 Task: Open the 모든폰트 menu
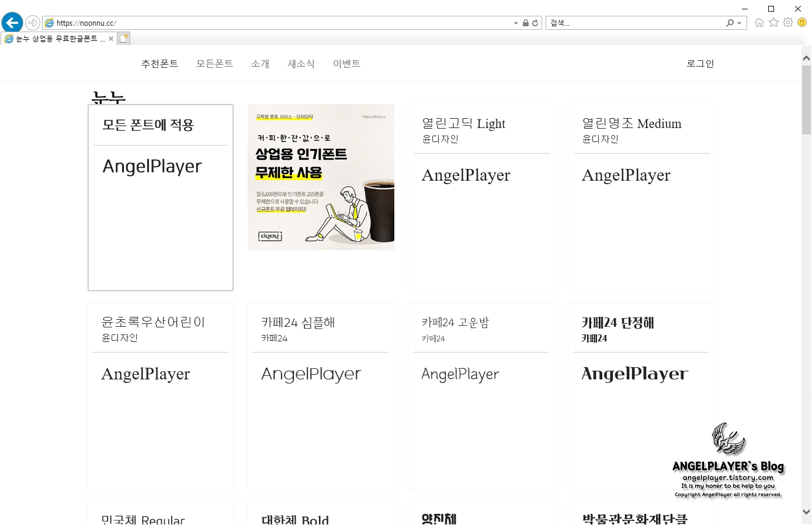214,64
